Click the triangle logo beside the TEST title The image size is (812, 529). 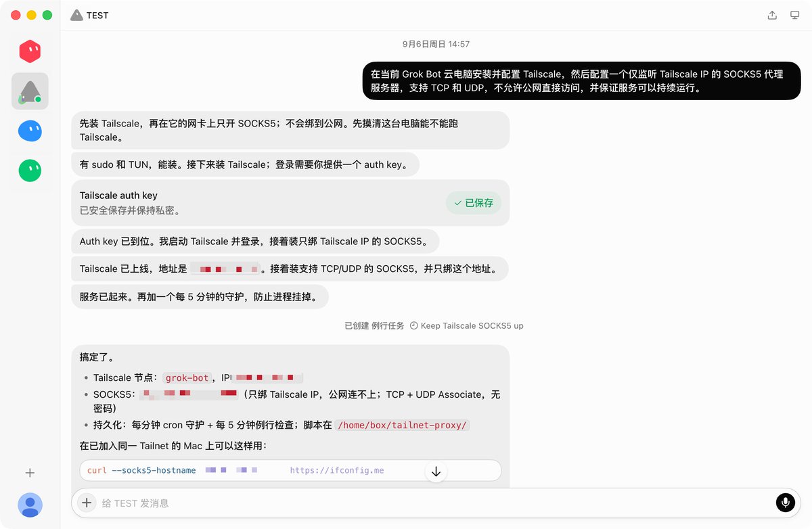(x=76, y=15)
